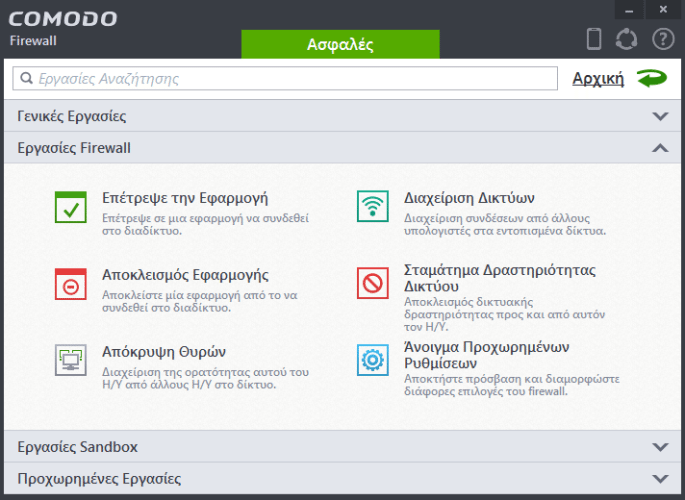The image size is (685, 500).
Task: Open Άνοιγμα Προχωρημένων Ρυθμίσεων task title
Action: (x=486, y=355)
